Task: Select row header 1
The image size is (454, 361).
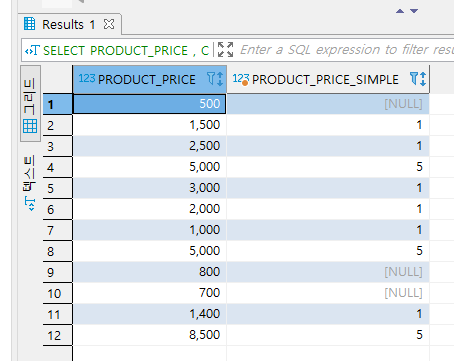Action: pyautogui.click(x=58, y=104)
